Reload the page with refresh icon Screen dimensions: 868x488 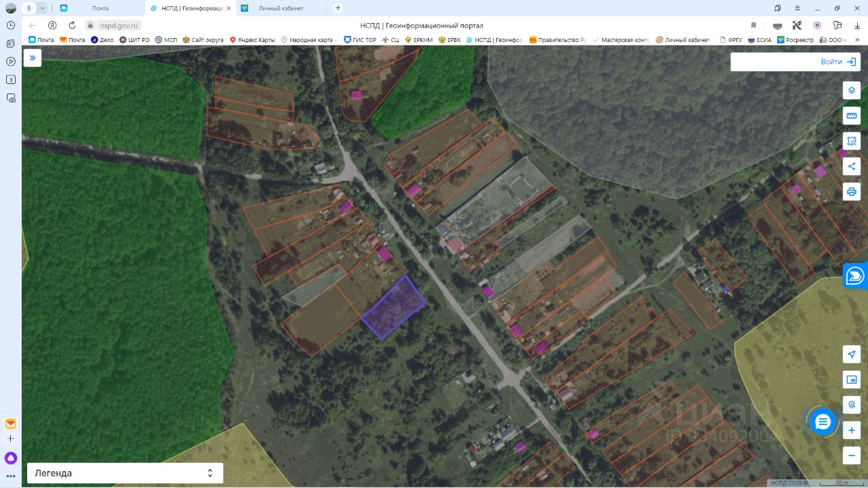click(x=72, y=25)
